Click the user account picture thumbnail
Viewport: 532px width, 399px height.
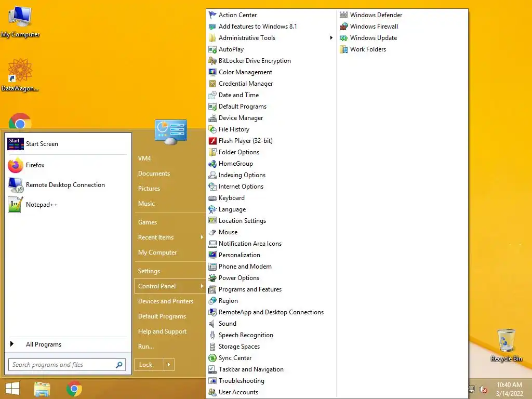point(170,132)
